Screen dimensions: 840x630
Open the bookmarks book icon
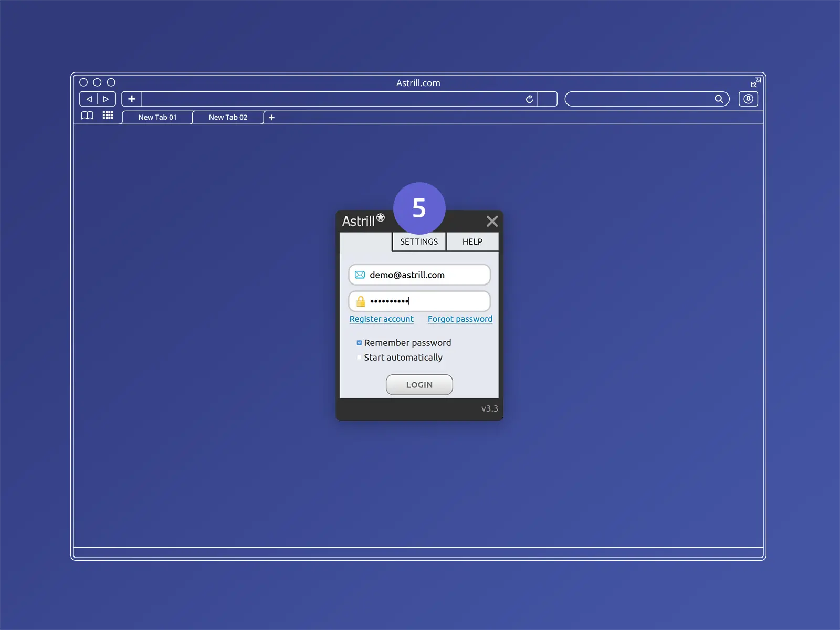[x=87, y=115]
